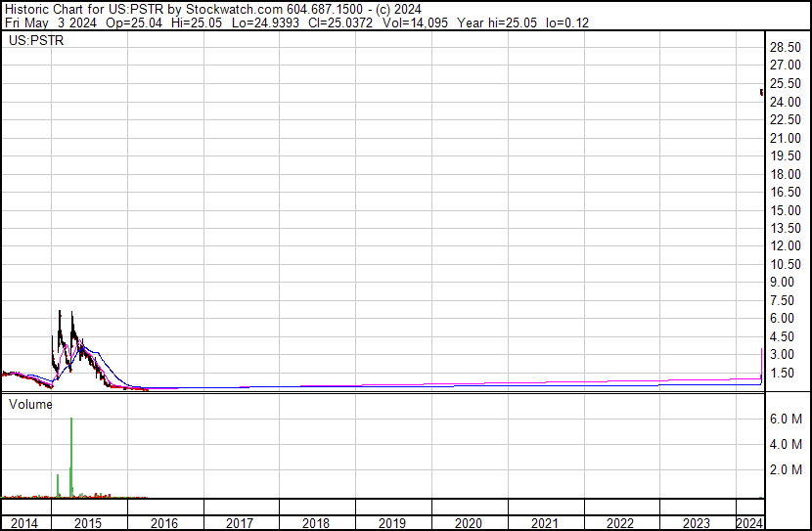Click the 2016 marker on the time axis
Viewport: 812px width, 531px height.
(x=164, y=523)
